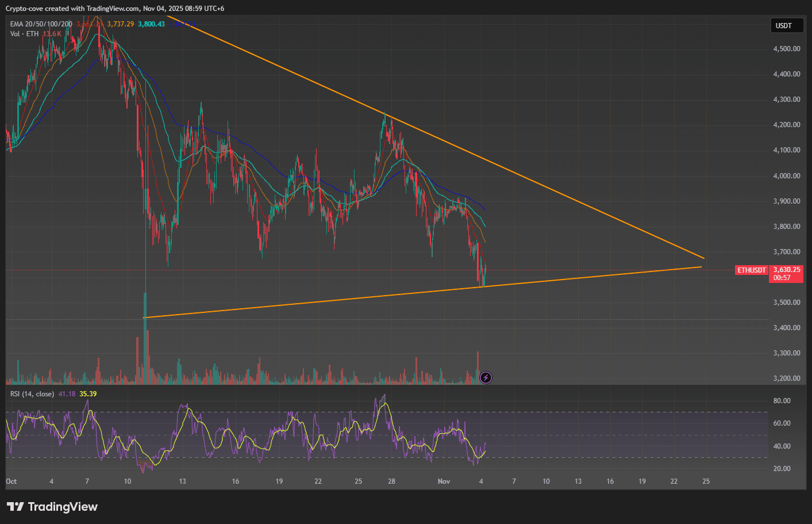This screenshot has width=812, height=524.
Task: Click the 3,200.00 price axis label
Action: point(787,378)
